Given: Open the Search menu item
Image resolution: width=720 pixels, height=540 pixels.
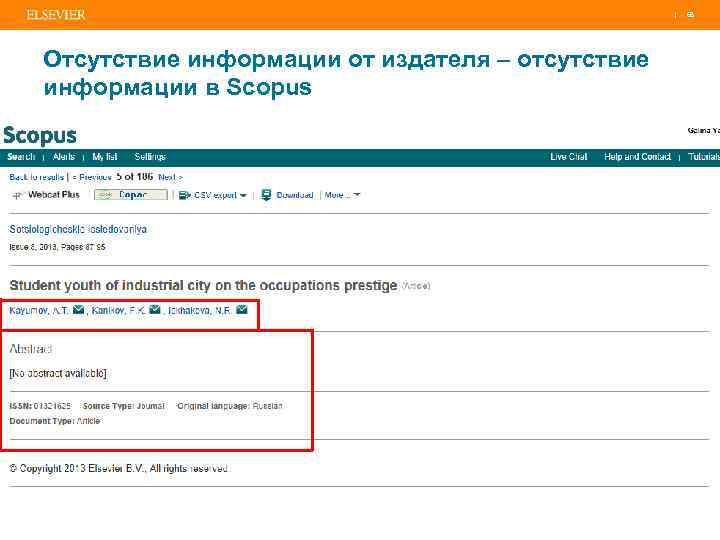Looking at the screenshot, I should coord(21,157).
